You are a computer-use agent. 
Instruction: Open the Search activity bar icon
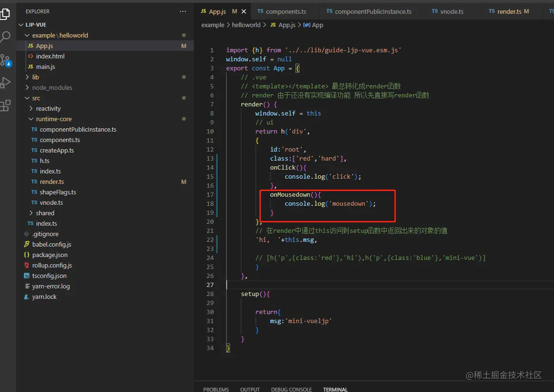point(5,37)
